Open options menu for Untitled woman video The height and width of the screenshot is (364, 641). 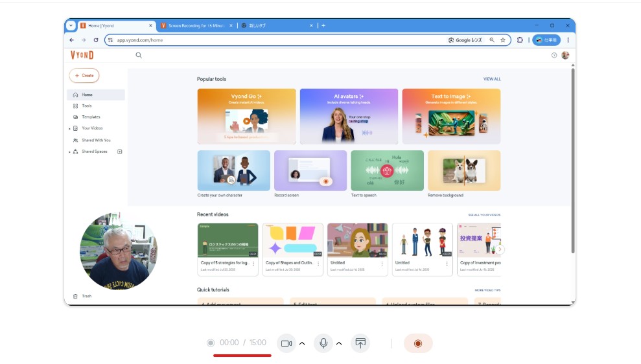tap(382, 264)
